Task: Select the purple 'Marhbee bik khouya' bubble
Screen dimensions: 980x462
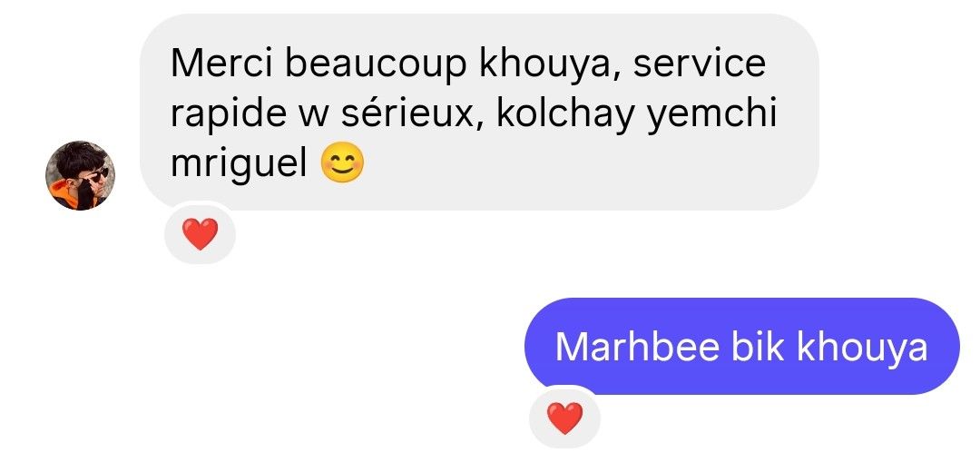Action: [742, 347]
